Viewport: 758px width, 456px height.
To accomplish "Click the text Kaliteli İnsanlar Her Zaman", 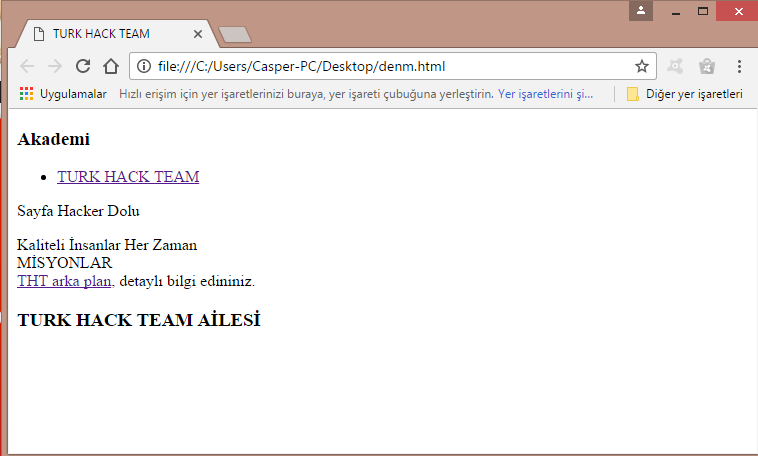I will (x=107, y=245).
